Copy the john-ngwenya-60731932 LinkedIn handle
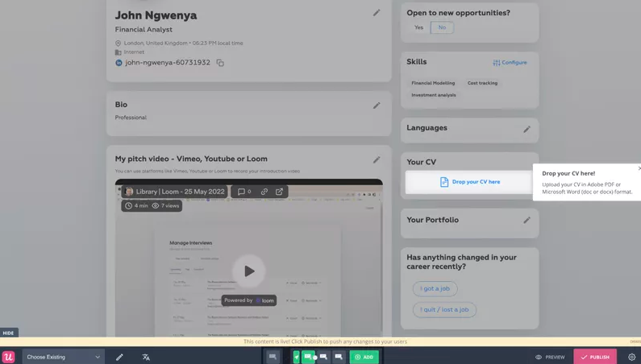This screenshot has width=641, height=364. click(x=220, y=63)
